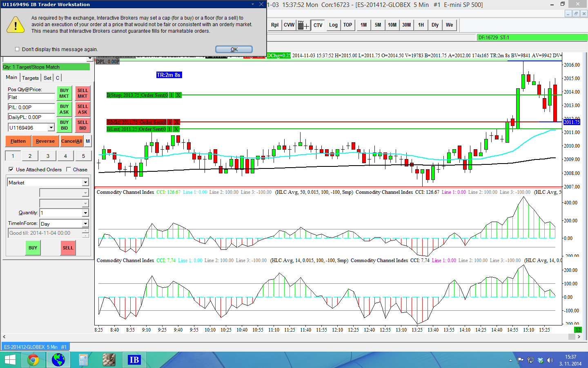Viewport: 588px width, 368px height.
Task: Open the Dropbox tray icon
Action: click(x=540, y=360)
